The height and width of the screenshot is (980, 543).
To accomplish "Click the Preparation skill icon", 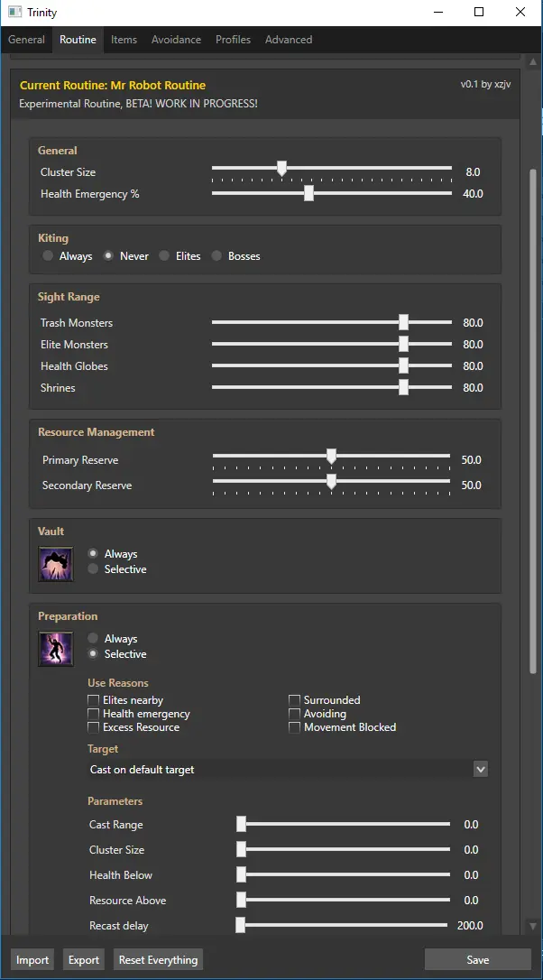I will 55,648.
